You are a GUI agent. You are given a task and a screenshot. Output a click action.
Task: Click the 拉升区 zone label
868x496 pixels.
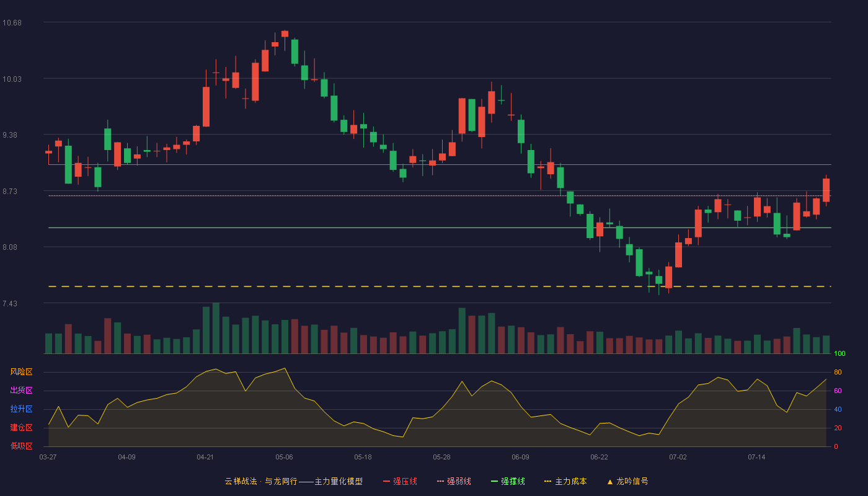click(x=21, y=409)
